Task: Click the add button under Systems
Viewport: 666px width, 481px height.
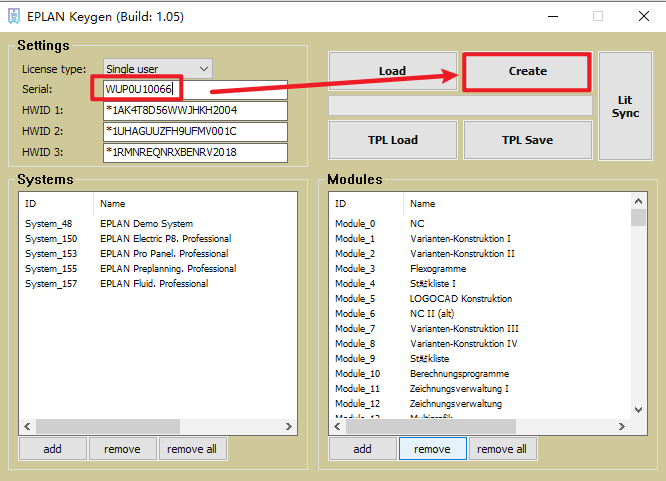Action: (53, 449)
